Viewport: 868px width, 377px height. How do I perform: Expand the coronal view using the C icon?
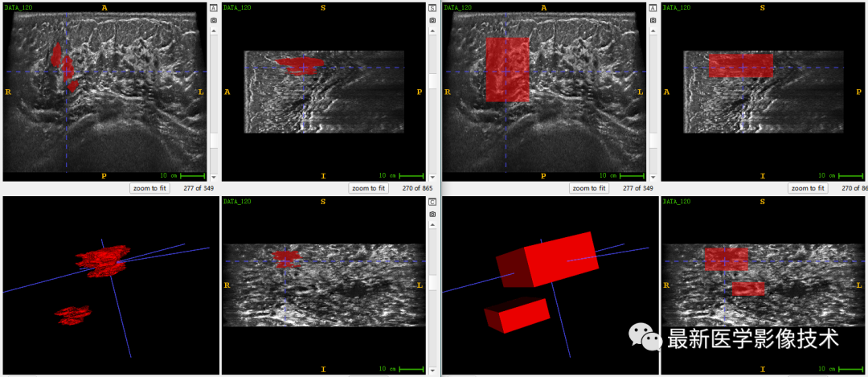pos(432,203)
